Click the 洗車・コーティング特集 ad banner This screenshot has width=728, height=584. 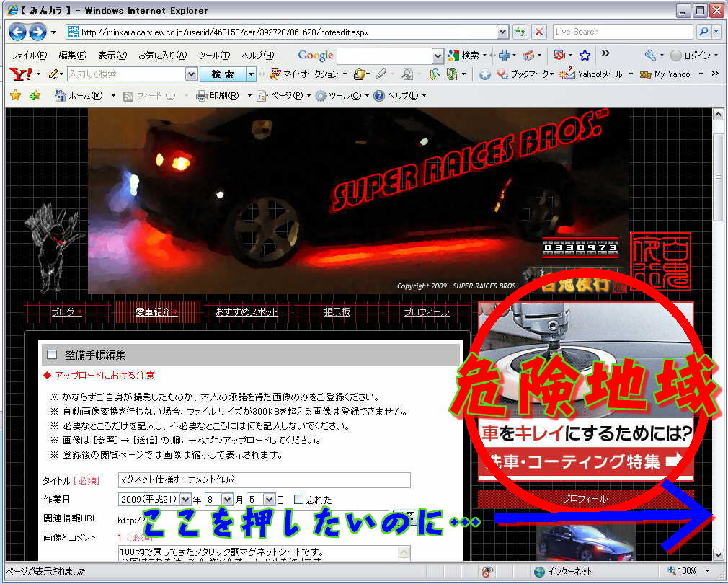pos(586,391)
